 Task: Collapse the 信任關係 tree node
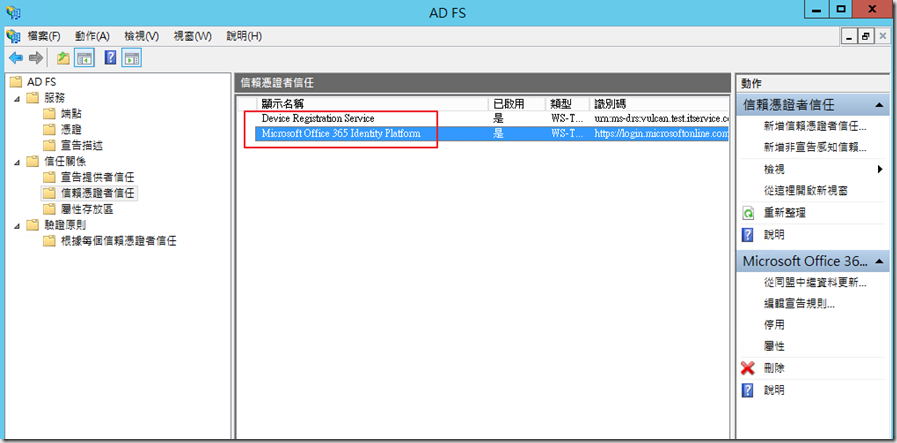pyautogui.click(x=16, y=161)
